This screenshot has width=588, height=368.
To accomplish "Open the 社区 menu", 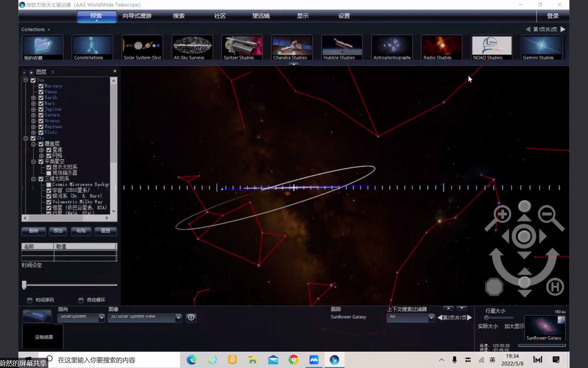I will click(220, 16).
